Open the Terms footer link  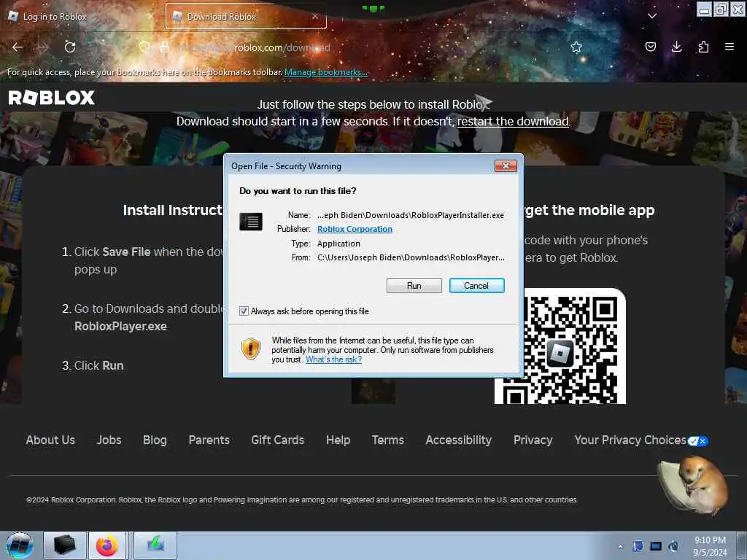tap(388, 440)
